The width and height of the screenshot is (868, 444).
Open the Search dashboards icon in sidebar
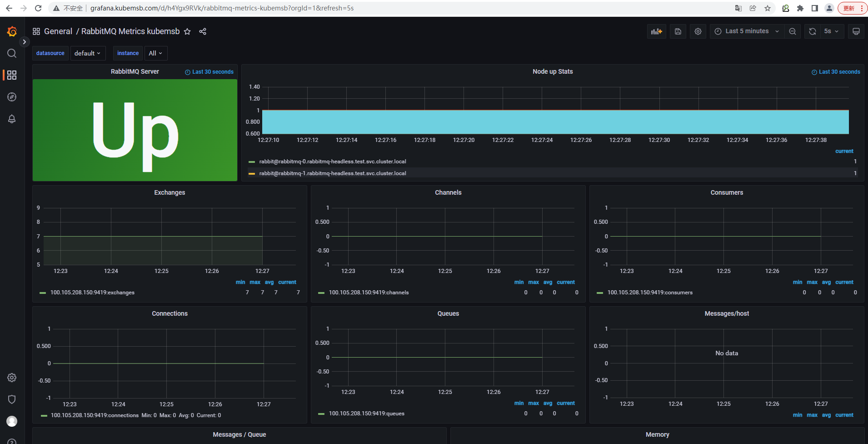[x=12, y=53]
